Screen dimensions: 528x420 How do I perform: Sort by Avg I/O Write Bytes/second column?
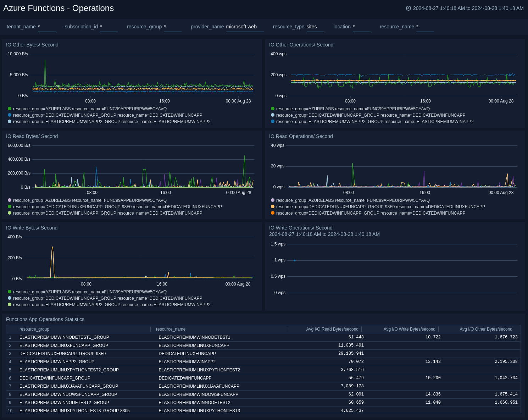(409, 329)
